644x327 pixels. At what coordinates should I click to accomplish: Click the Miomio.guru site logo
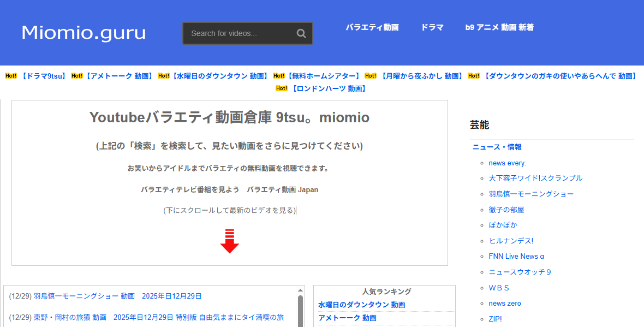click(83, 32)
